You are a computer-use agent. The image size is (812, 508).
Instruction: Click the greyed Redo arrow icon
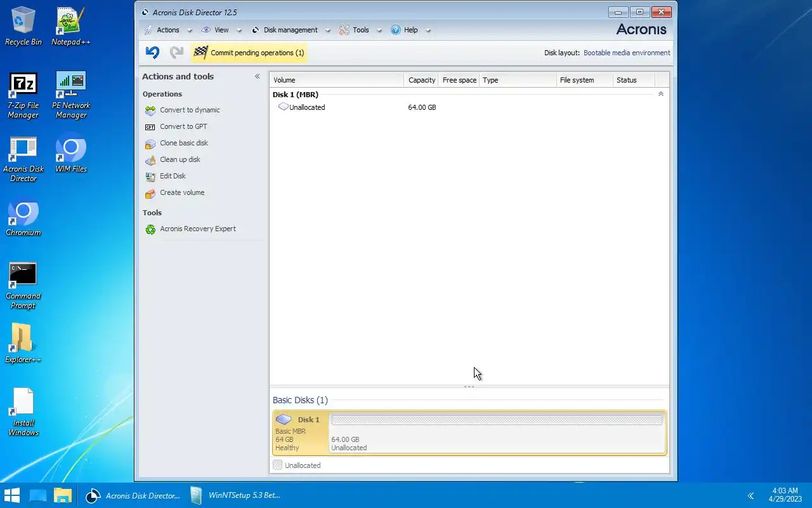click(x=176, y=53)
